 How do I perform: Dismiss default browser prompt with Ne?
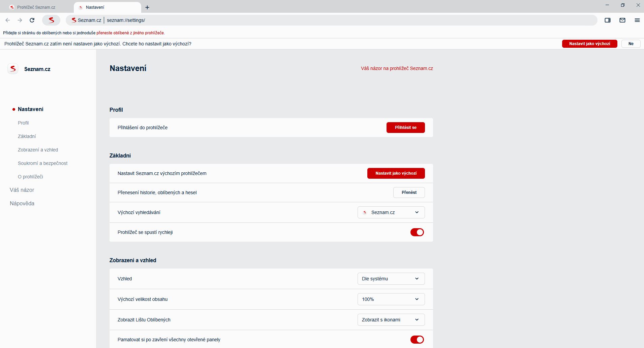tap(631, 44)
